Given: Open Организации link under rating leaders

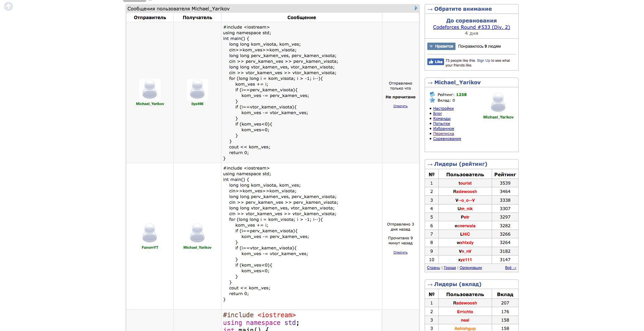Looking at the screenshot, I should [x=471, y=268].
